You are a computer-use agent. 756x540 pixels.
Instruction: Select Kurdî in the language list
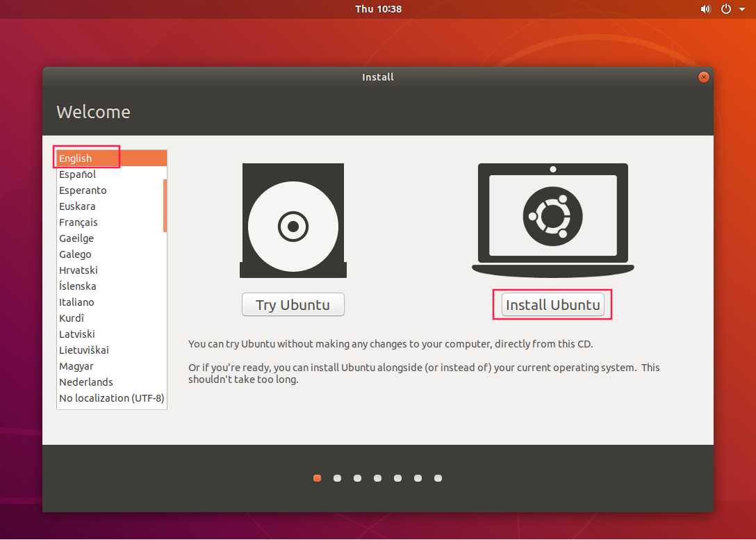[110, 318]
